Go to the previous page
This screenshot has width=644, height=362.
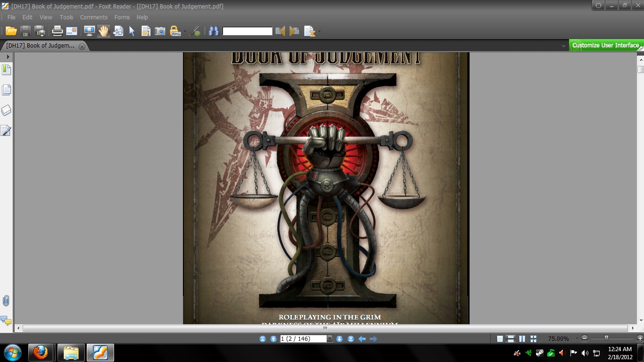click(x=273, y=338)
